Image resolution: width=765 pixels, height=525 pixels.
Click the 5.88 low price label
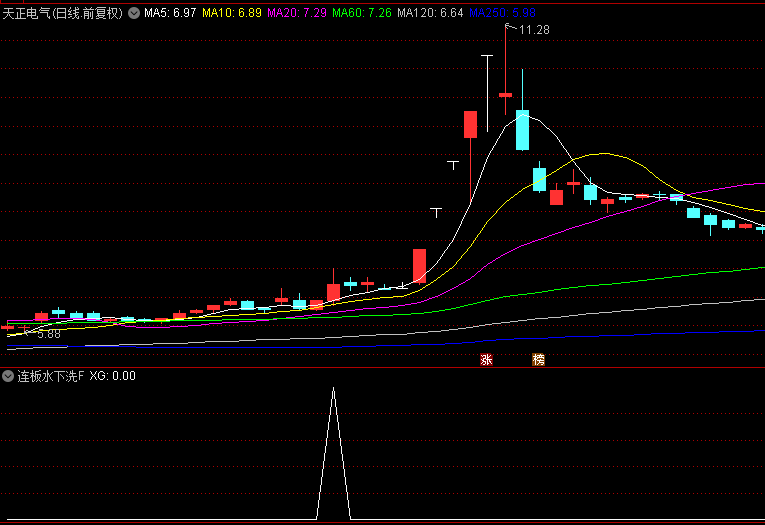[49, 334]
